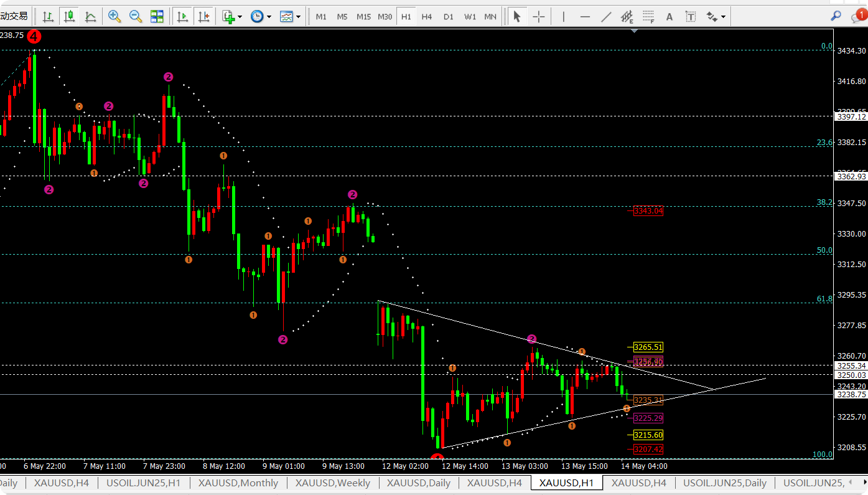
Task: Switch chart to bar chart mode
Action: [x=48, y=17]
